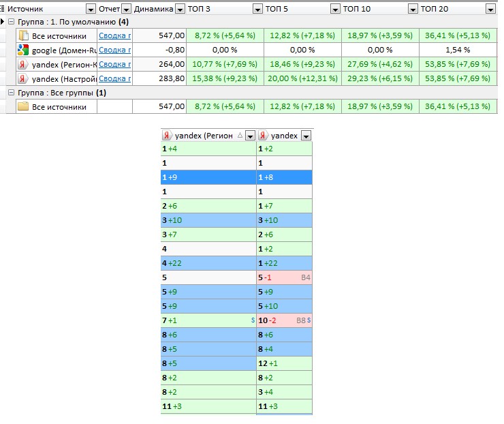The height and width of the screenshot is (424, 504).
Task: Select cell 1 +22 in second yandex column
Action: coord(285,263)
